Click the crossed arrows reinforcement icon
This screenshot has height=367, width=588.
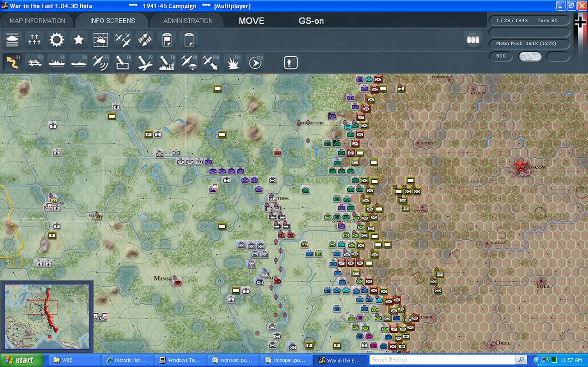tap(145, 40)
